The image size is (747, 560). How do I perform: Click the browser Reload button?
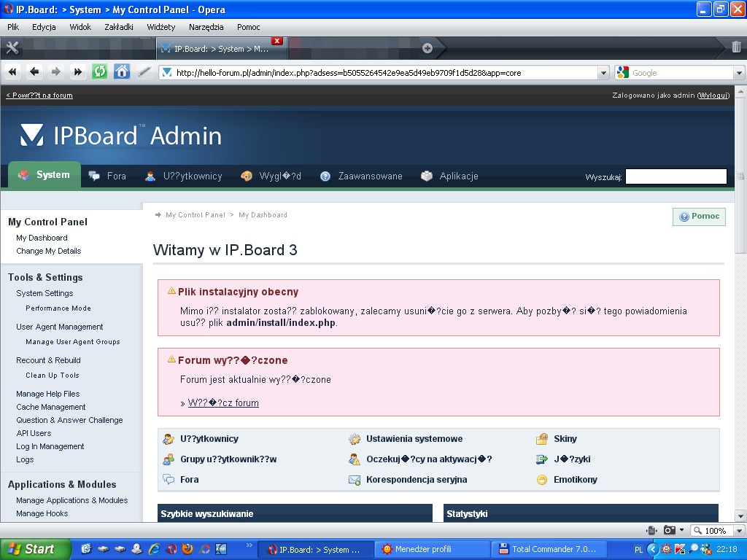[x=100, y=71]
